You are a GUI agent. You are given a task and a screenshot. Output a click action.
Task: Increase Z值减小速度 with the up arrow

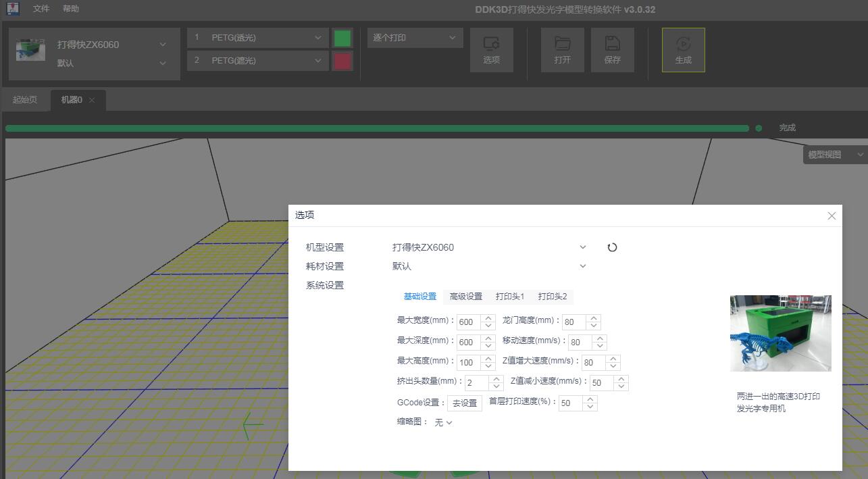pyautogui.click(x=621, y=379)
